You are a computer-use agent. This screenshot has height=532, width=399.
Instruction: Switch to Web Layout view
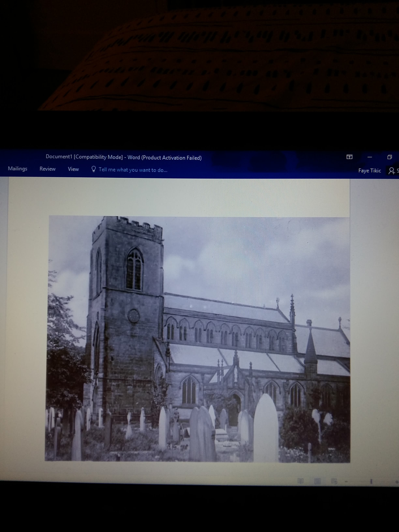pyautogui.click(x=334, y=481)
